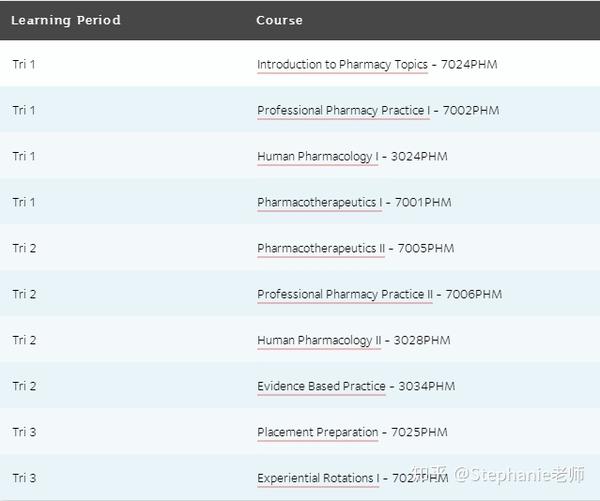The image size is (600, 501).
Task: Open Pharmacotherapeutics II course link
Action: [321, 248]
